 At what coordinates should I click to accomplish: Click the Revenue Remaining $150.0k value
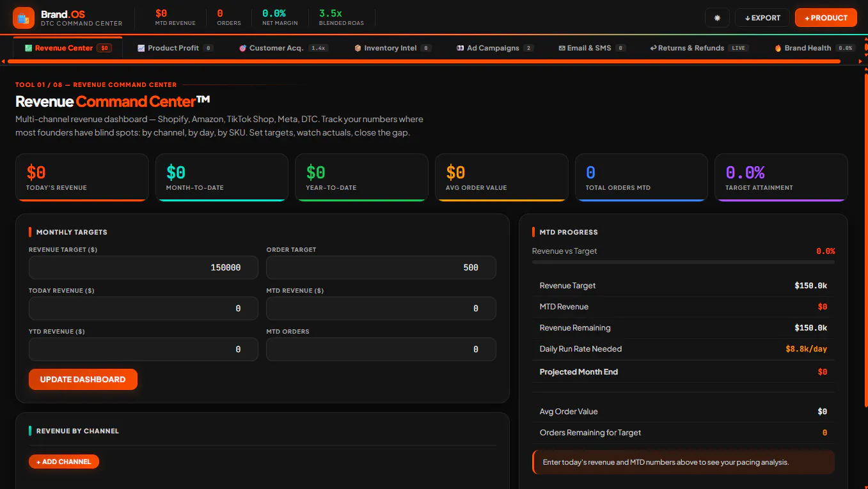pyautogui.click(x=810, y=328)
